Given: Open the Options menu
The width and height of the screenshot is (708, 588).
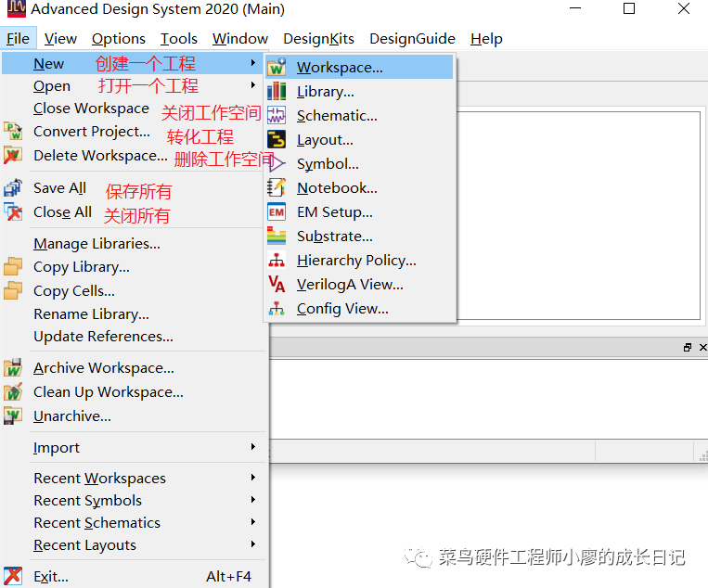Looking at the screenshot, I should coord(118,39).
